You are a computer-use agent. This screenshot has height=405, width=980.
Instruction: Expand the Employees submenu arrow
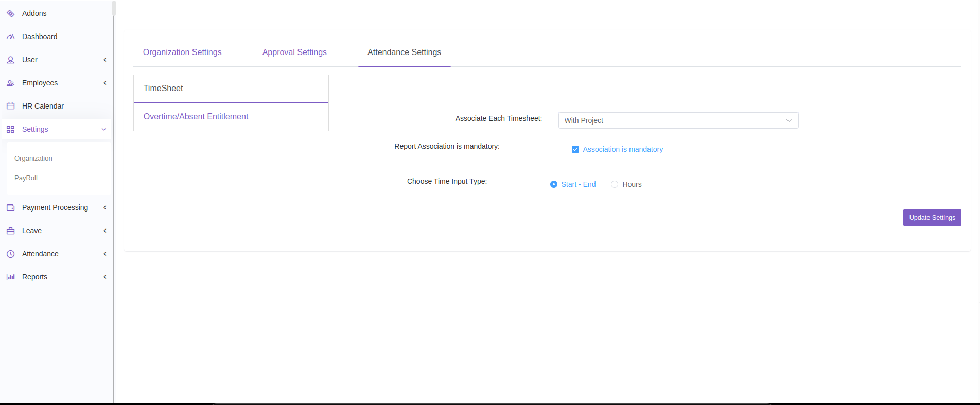click(105, 83)
